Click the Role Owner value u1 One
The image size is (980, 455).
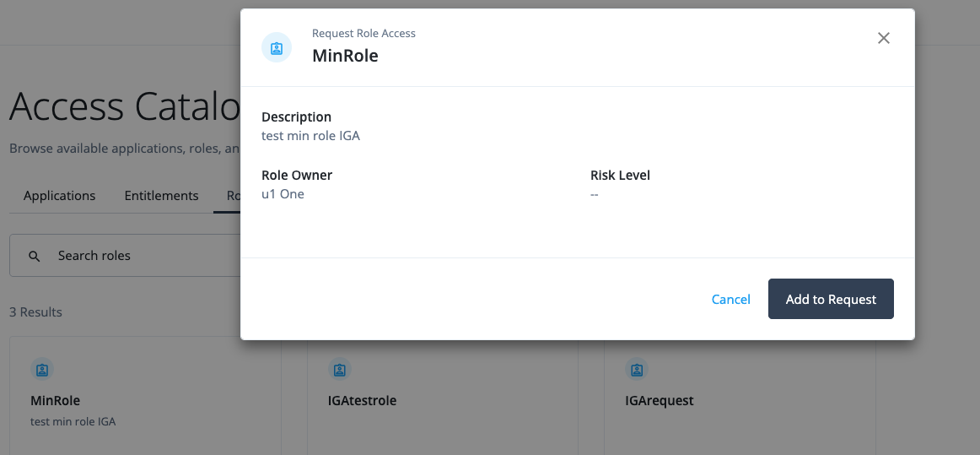click(283, 194)
